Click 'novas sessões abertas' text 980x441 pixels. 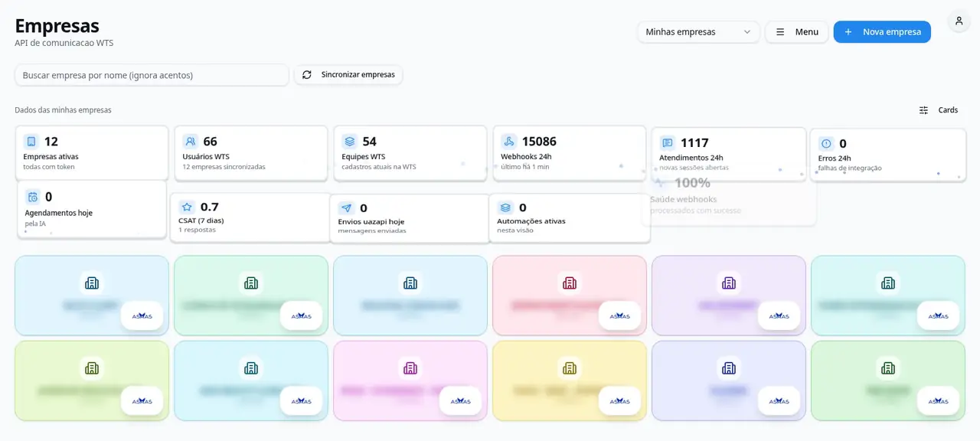click(694, 168)
